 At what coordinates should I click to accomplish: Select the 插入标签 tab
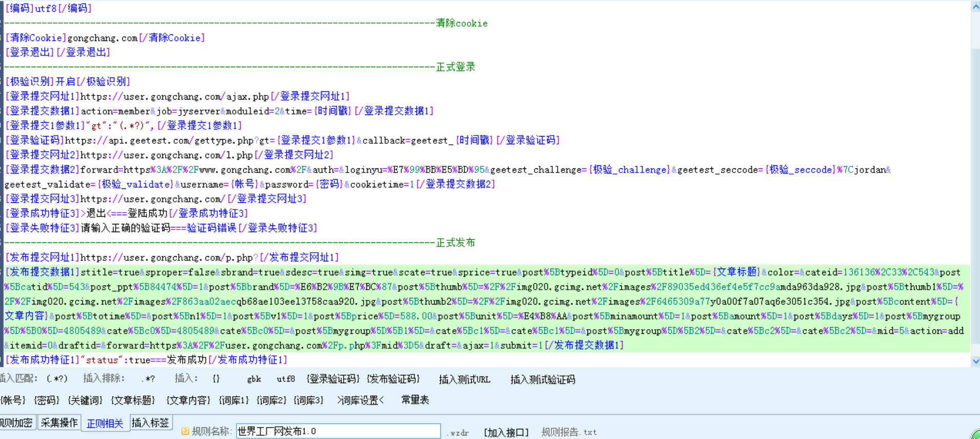(x=150, y=423)
